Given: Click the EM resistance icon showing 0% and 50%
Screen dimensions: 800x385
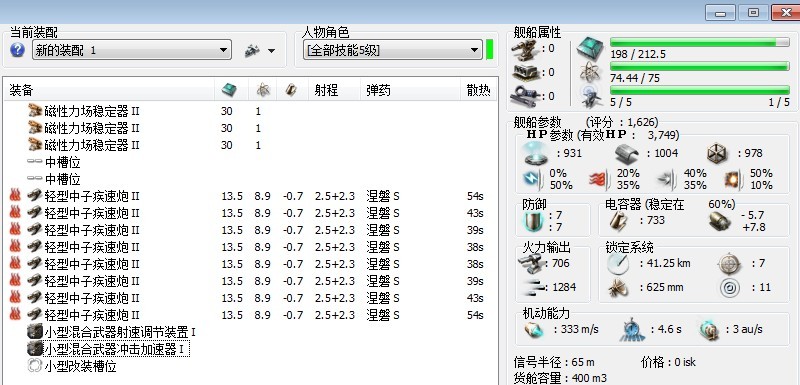Looking at the screenshot, I should (x=533, y=179).
